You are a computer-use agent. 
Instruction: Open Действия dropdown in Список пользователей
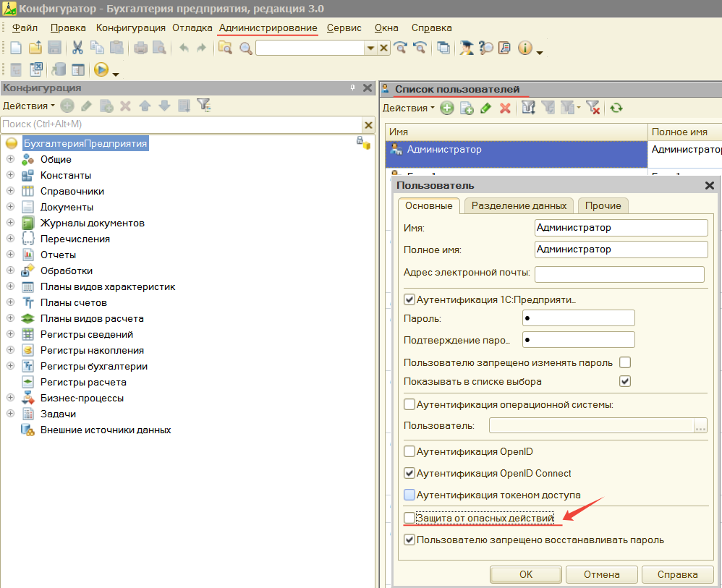[409, 108]
